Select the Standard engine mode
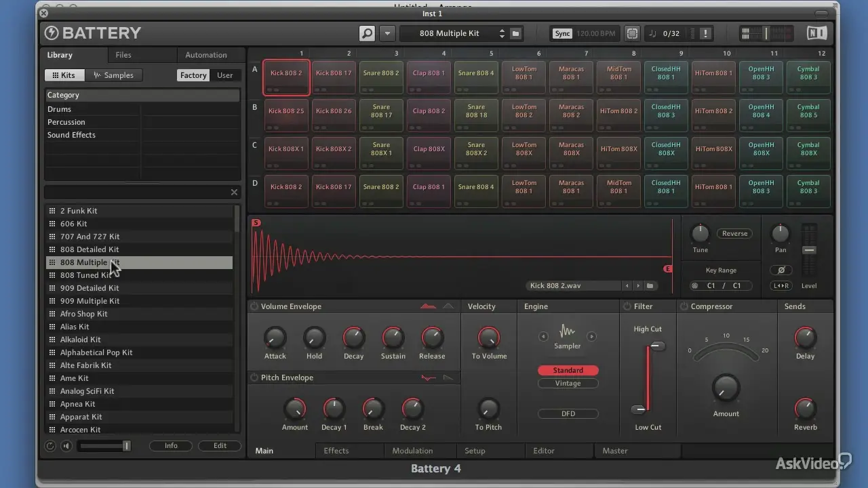Image resolution: width=868 pixels, height=488 pixels. click(x=568, y=370)
